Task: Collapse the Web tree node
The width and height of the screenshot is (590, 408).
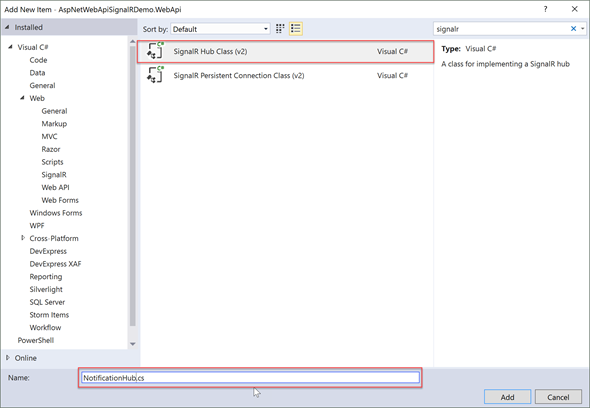Action: (x=23, y=98)
